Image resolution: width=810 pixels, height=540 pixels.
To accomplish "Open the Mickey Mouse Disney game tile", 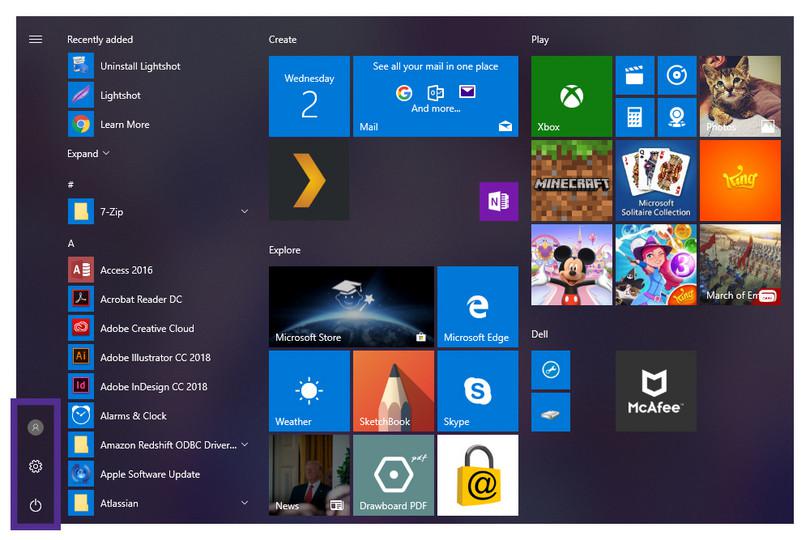I will (x=571, y=265).
